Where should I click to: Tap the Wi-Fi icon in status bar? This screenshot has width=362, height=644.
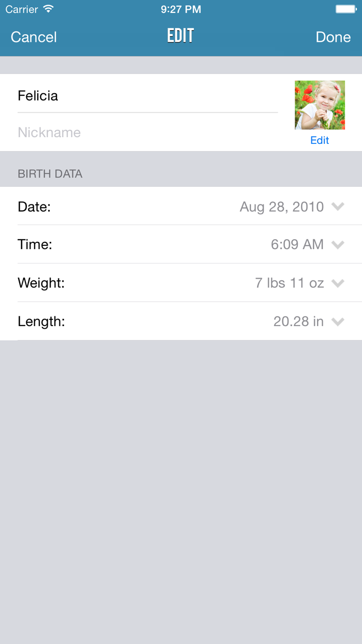(49, 9)
